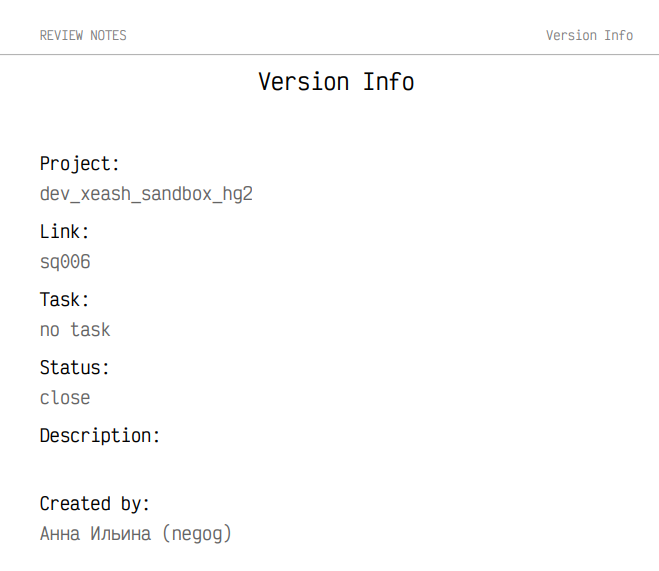This screenshot has width=659, height=571.
Task: Click the 'no task' value
Action: 75,330
